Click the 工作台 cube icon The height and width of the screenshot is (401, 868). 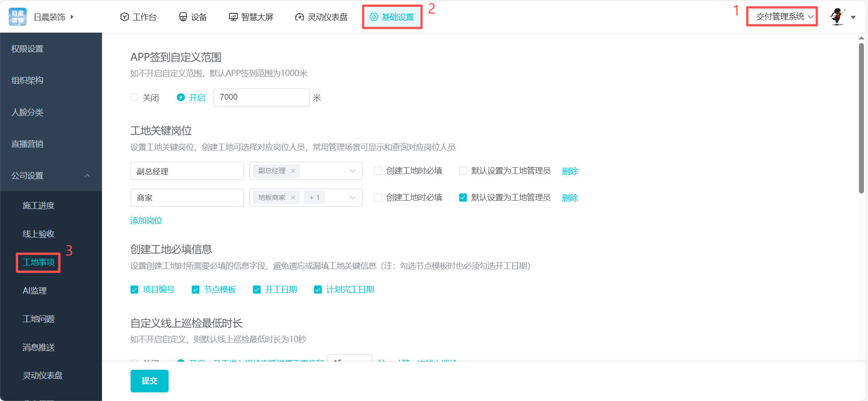point(125,17)
